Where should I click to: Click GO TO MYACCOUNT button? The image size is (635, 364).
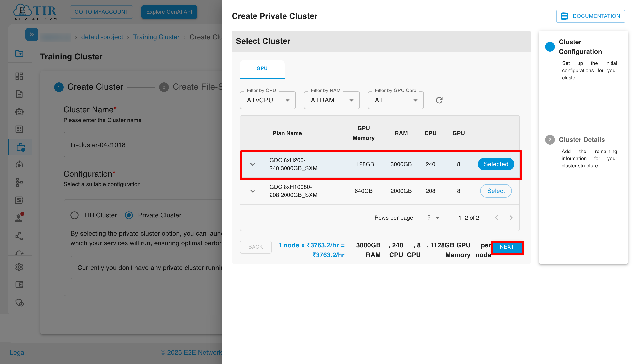click(101, 12)
